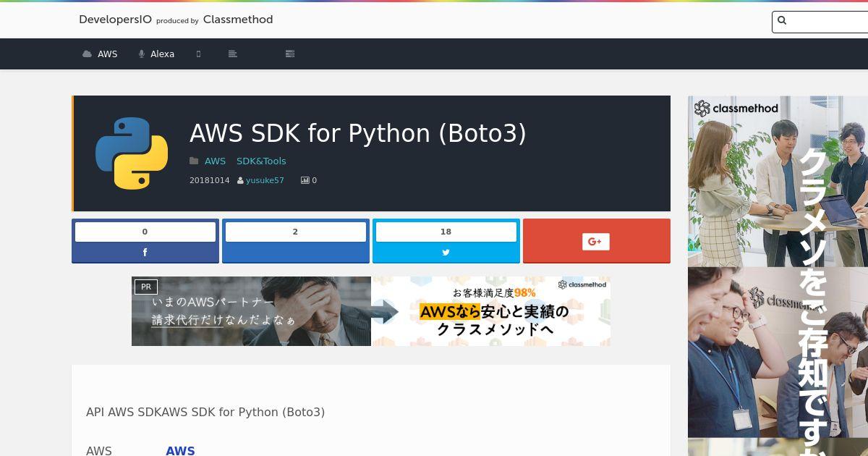868x456 pixels.
Task: Open the PR banner about AWS partner
Action: (371, 311)
